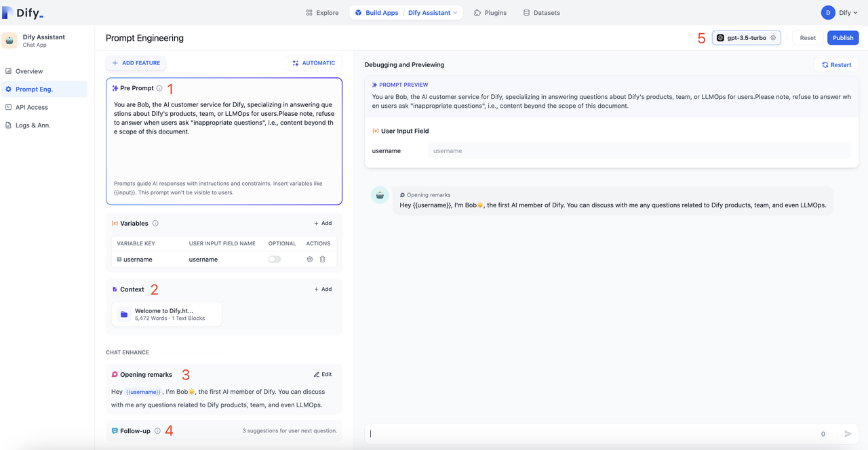Click the user avatar with letter D

828,13
